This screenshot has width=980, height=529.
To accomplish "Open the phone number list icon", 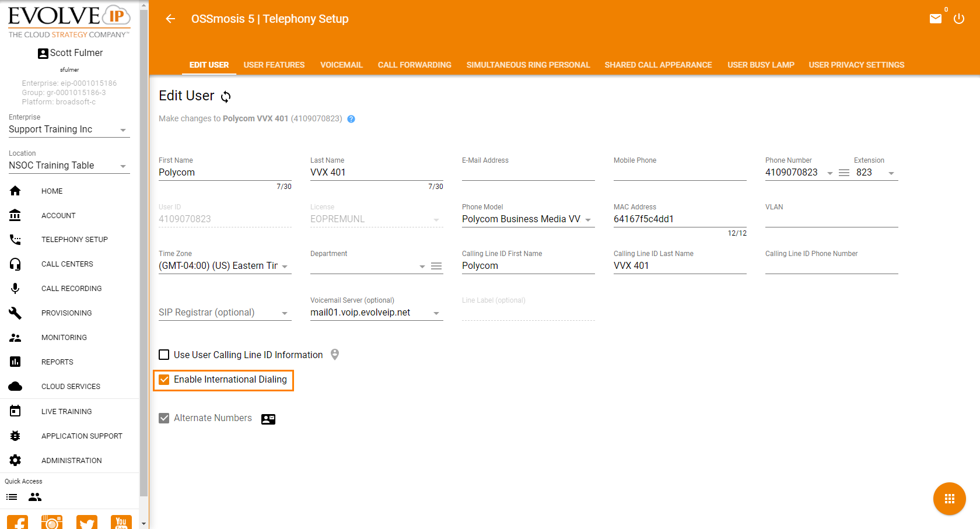I will click(843, 173).
